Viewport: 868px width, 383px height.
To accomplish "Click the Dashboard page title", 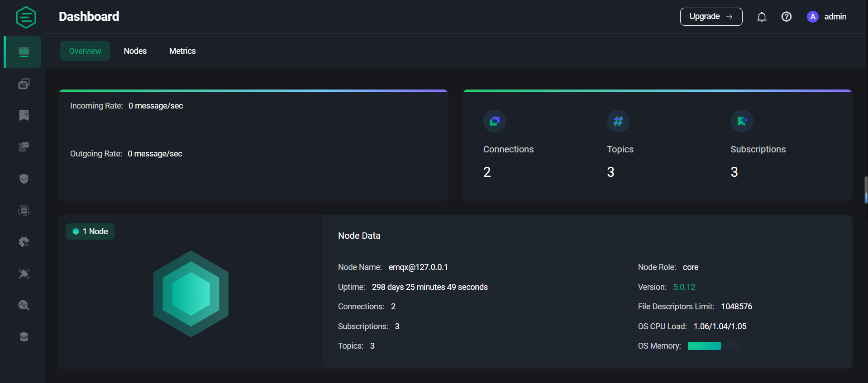I will 89,17.
